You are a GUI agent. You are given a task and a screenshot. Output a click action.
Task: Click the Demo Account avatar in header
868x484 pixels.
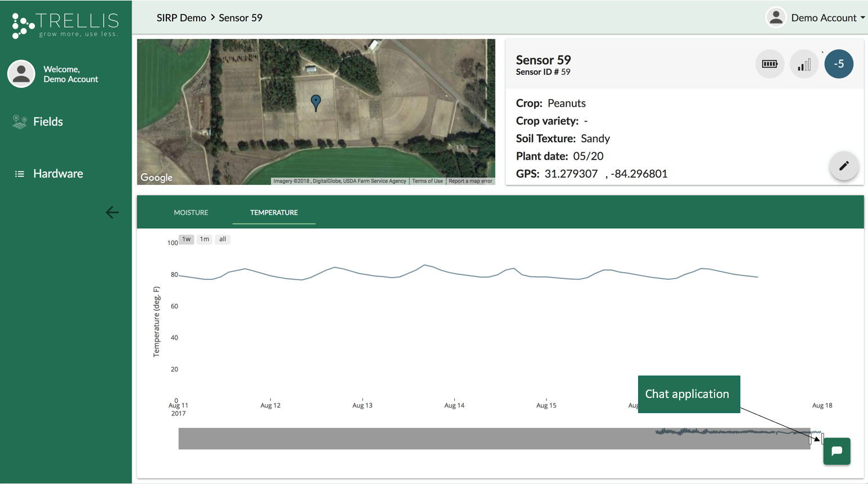click(776, 17)
